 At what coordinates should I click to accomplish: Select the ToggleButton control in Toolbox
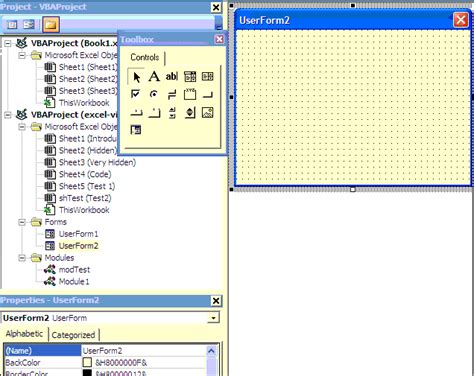click(172, 95)
